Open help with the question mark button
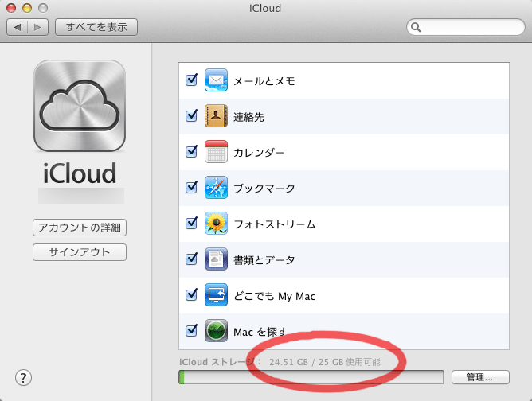The height and width of the screenshot is (401, 532). (x=23, y=377)
